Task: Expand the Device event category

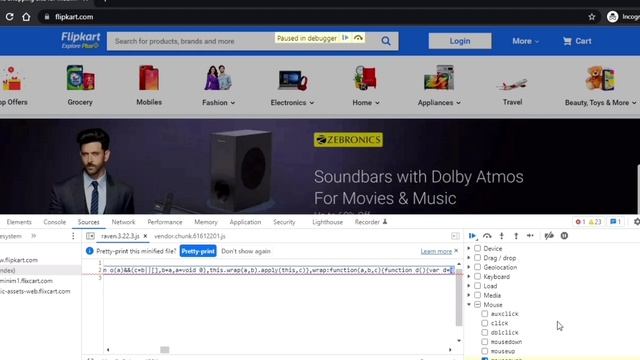Action: click(469, 248)
